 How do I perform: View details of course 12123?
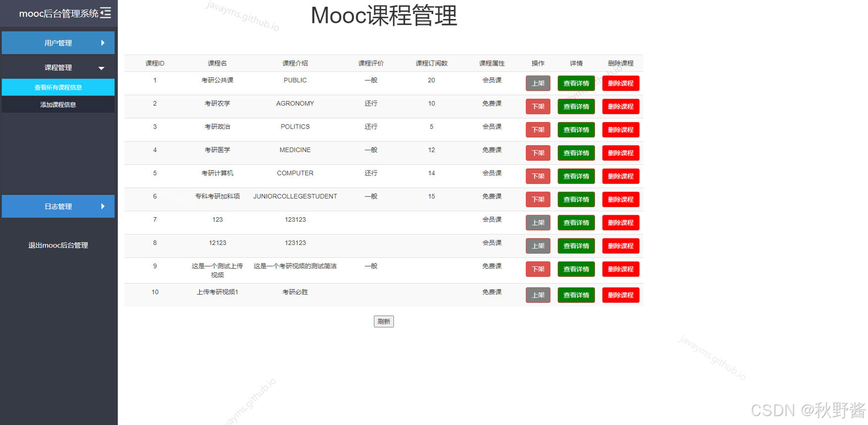pos(576,246)
